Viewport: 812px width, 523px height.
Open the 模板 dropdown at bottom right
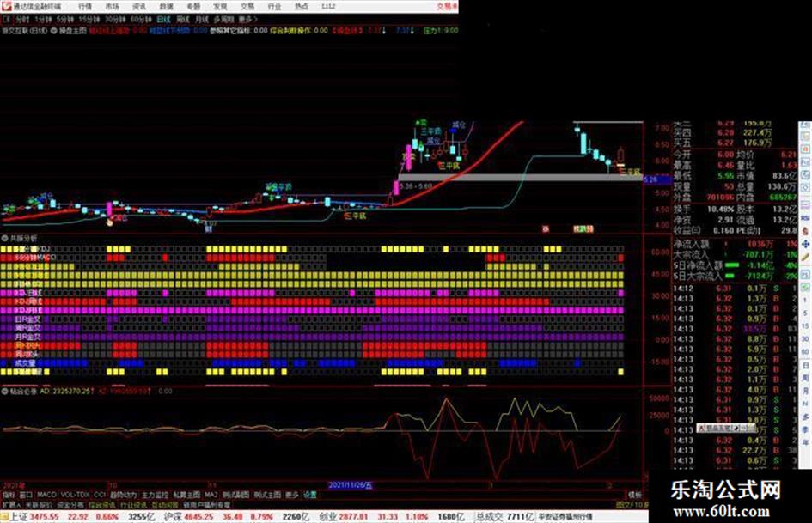634,495
